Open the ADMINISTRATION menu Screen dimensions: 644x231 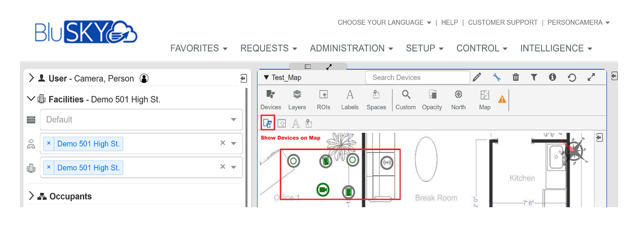pos(351,48)
